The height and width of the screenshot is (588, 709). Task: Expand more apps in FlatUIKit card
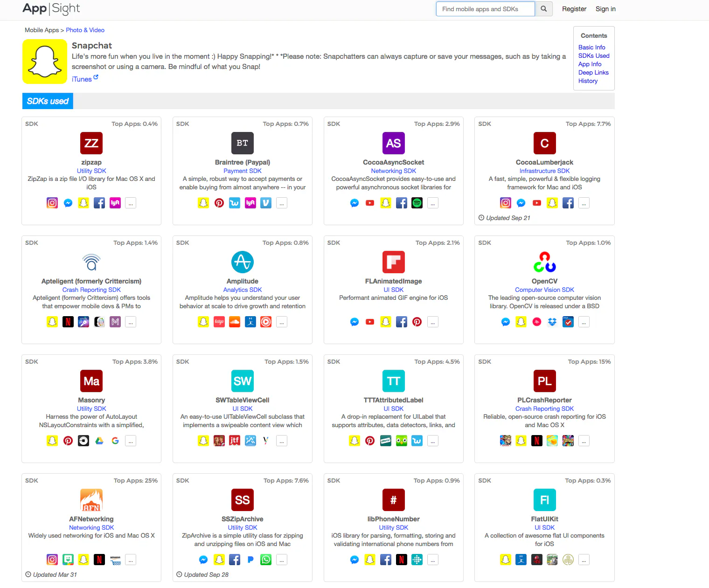point(584,560)
